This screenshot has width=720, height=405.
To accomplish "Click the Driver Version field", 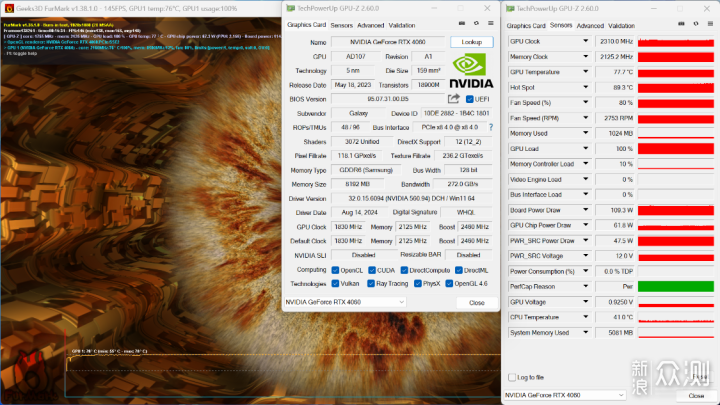I will [x=411, y=198].
